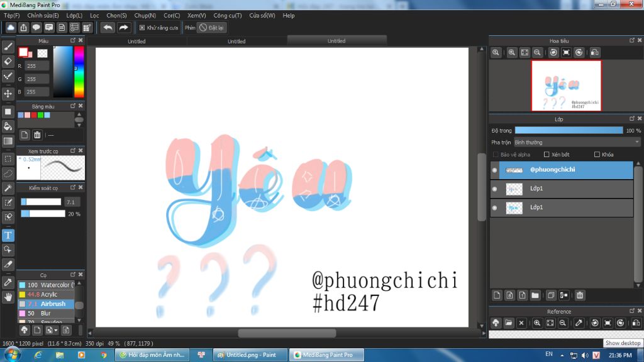Undock the Xem trước cọ panel
Viewport: 644px width, 362px height.
73,151
